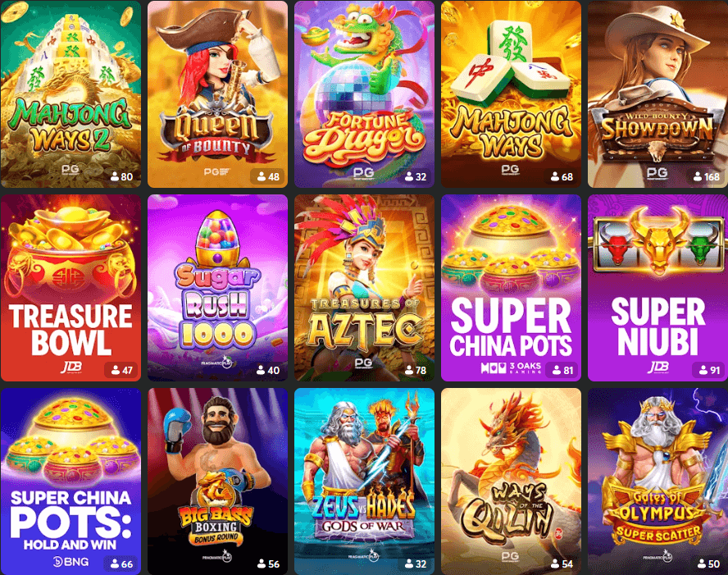Image resolution: width=728 pixels, height=575 pixels.
Task: Launch Big Bass Boxing Bonus Round
Action: pos(217,481)
